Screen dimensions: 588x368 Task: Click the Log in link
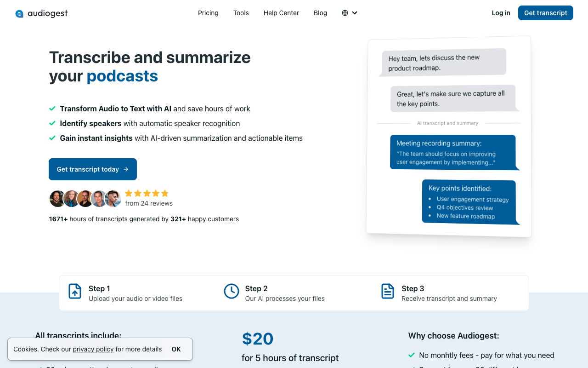pos(501,13)
